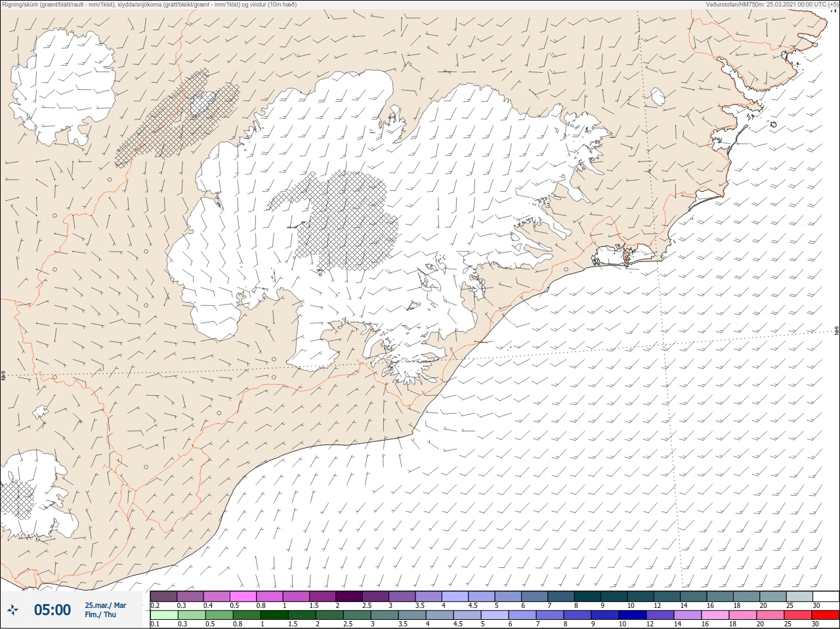Click the '25.mar./ Mar' date label

pyautogui.click(x=106, y=605)
